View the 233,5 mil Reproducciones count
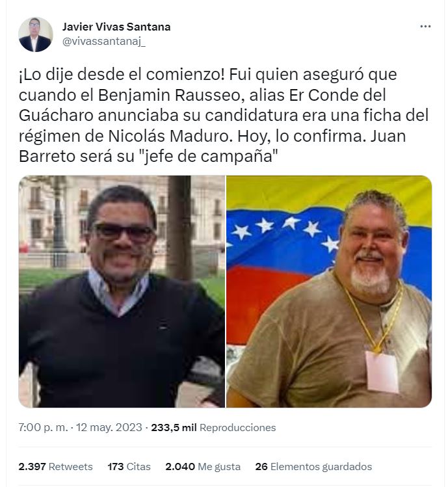The image size is (448, 487). tap(213, 428)
